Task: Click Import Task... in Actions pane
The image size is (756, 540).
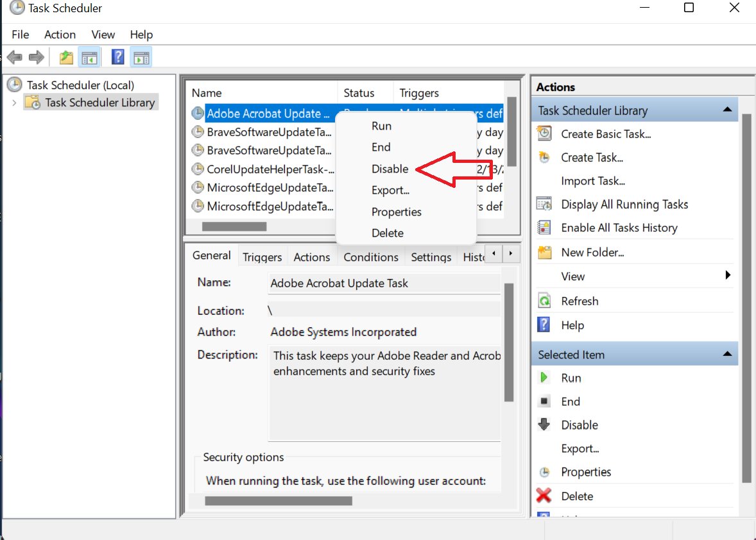Action: click(x=592, y=181)
